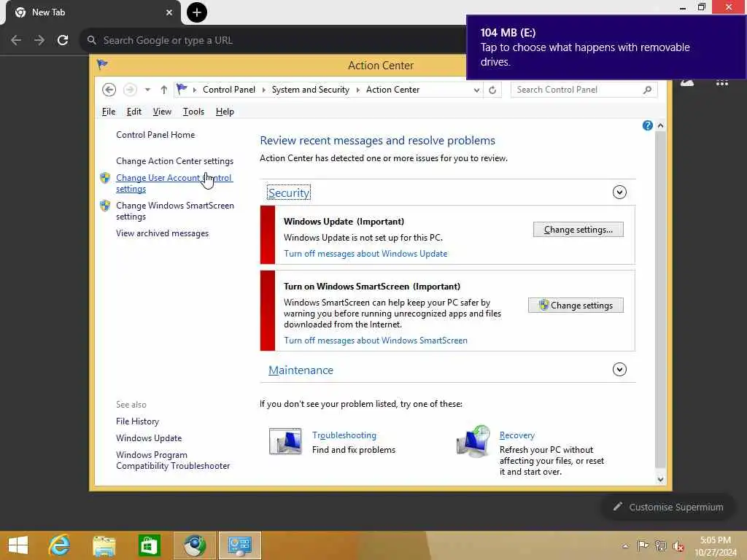Image resolution: width=747 pixels, height=560 pixels.
Task: Open Change User Account Control settings
Action: [x=174, y=183]
